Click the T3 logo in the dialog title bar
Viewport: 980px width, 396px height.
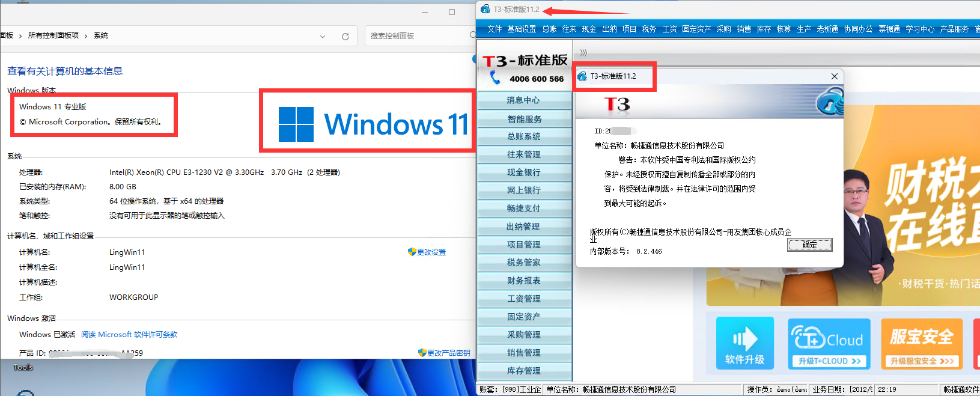[582, 76]
